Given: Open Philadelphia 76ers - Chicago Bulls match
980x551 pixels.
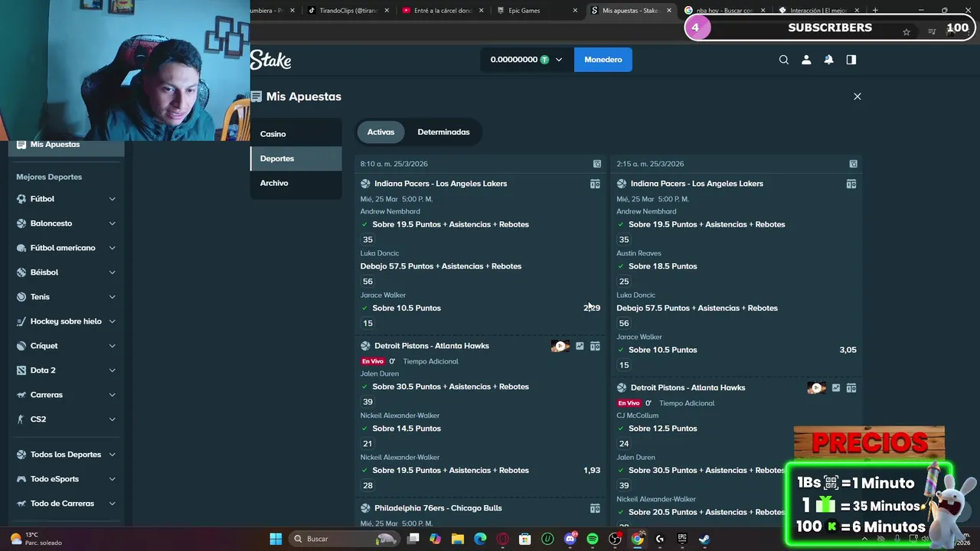Looking at the screenshot, I should pyautogui.click(x=438, y=508).
